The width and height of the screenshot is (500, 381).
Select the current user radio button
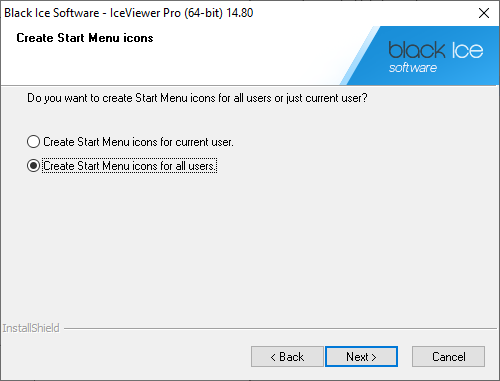point(33,142)
